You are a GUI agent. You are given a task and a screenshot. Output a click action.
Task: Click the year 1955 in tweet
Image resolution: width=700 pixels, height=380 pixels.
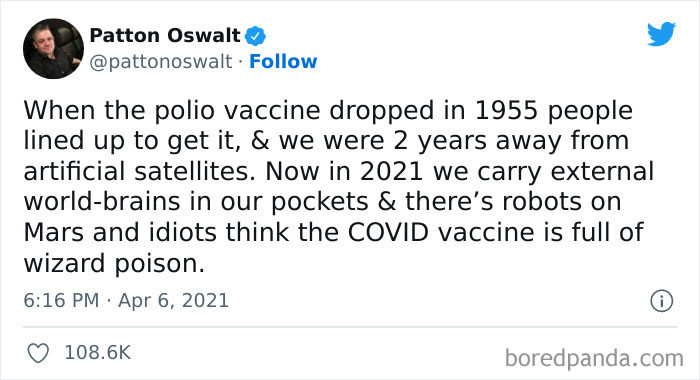[x=506, y=110]
